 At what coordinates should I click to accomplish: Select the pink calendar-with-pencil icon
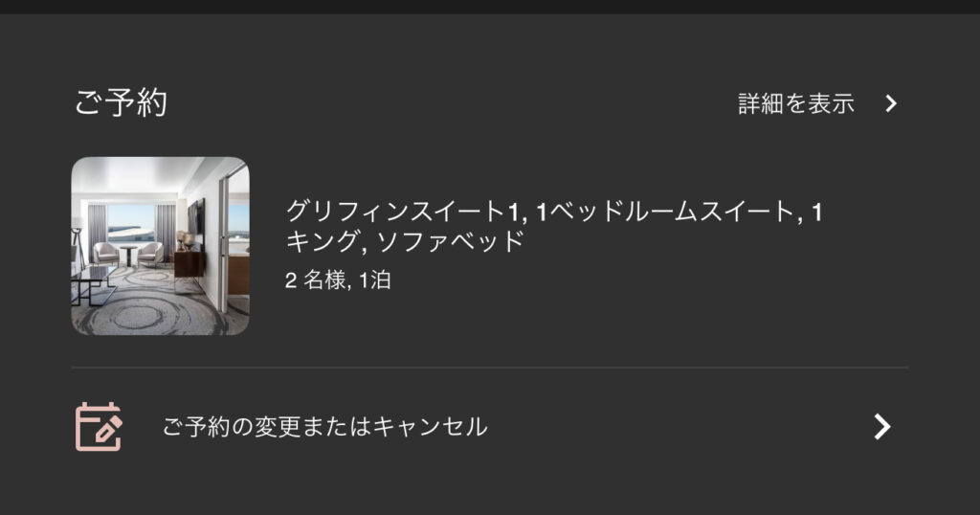[99, 427]
